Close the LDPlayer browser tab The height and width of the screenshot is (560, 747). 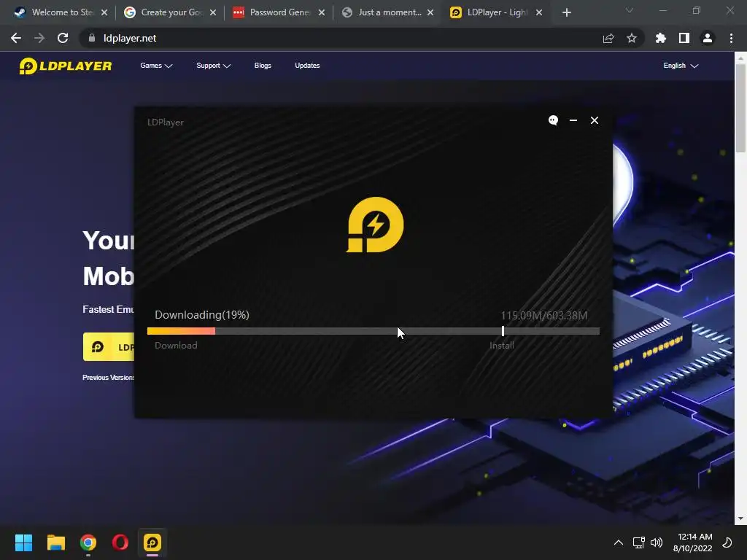[x=539, y=12]
